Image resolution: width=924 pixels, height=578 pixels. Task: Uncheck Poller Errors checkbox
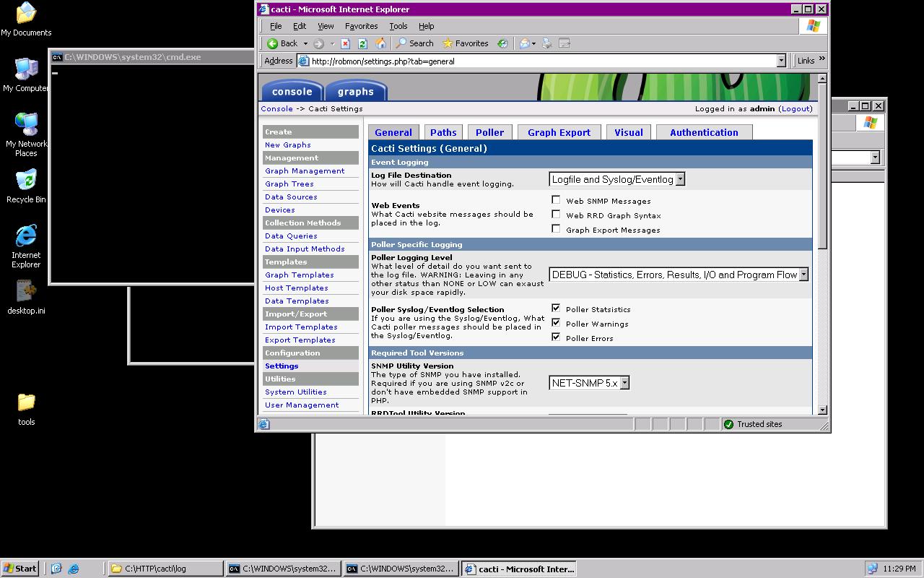pyautogui.click(x=556, y=337)
